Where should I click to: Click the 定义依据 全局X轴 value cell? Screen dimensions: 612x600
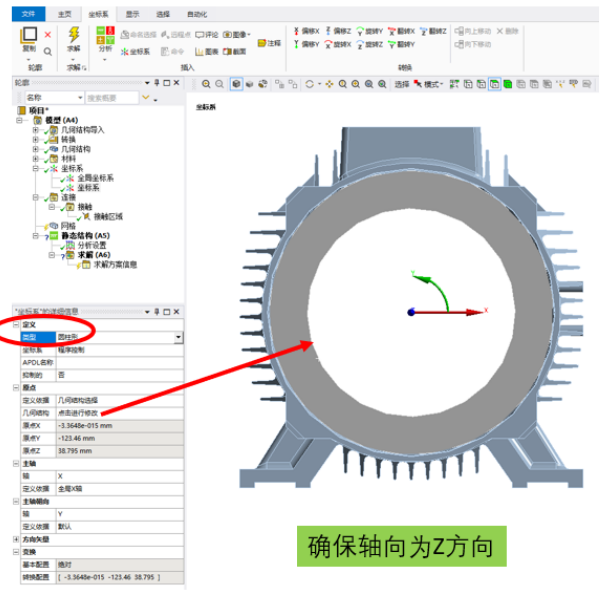119,489
